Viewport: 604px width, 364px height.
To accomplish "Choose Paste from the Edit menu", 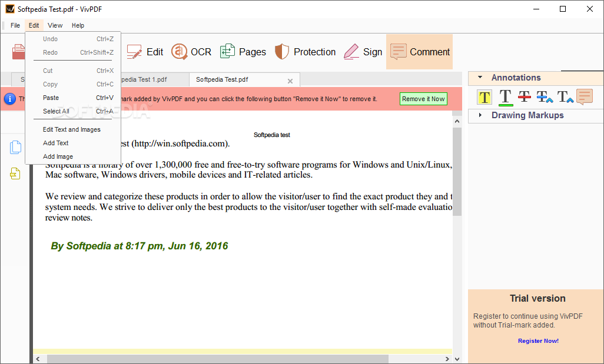I will tap(73, 98).
